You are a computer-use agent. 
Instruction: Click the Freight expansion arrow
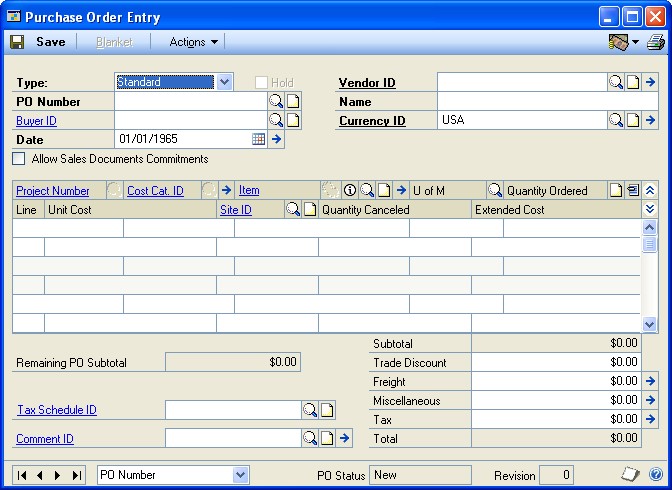click(x=651, y=381)
